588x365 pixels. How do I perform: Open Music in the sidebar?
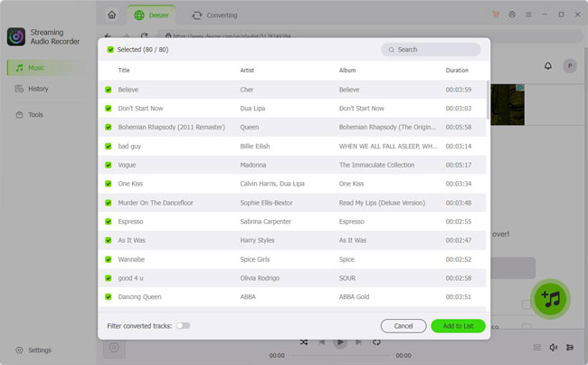click(x=45, y=68)
